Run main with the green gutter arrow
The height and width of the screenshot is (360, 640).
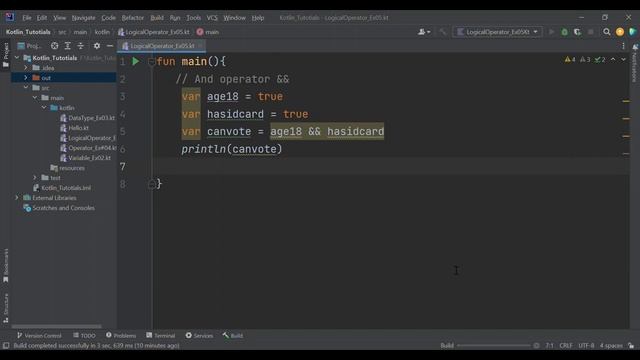tap(136, 62)
